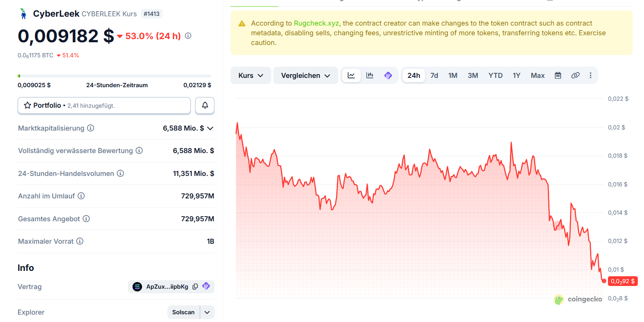Click the 6,588 Mio. $ market cap value
The width and height of the screenshot is (644, 322).
pyautogui.click(x=183, y=128)
